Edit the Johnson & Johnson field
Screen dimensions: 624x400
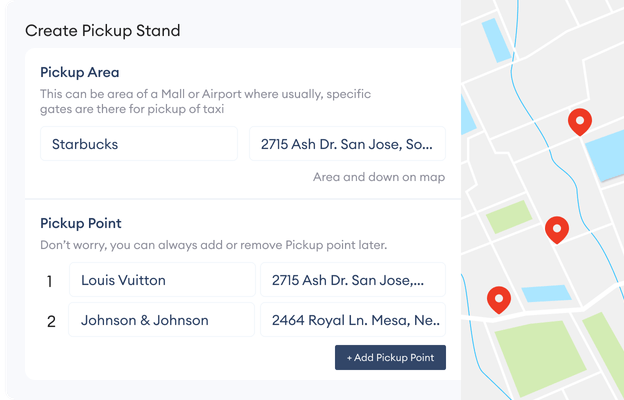(161, 320)
